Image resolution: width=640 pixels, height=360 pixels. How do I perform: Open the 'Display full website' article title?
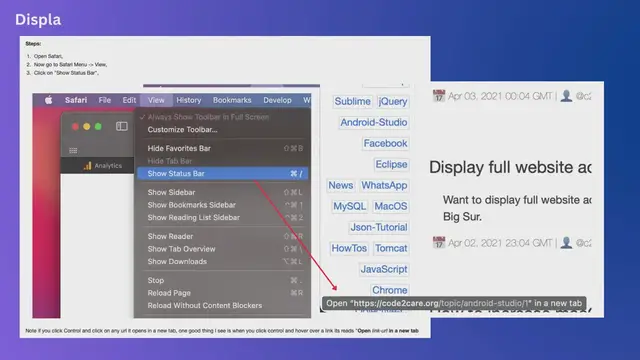tap(510, 167)
